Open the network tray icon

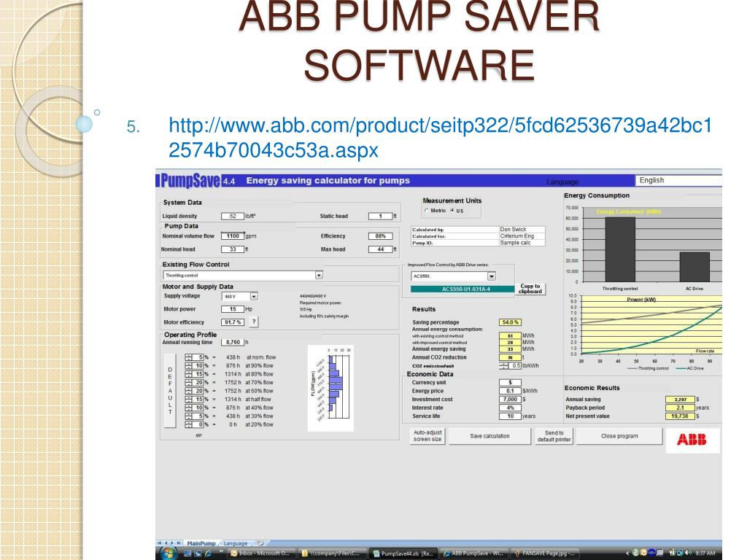pos(680,553)
